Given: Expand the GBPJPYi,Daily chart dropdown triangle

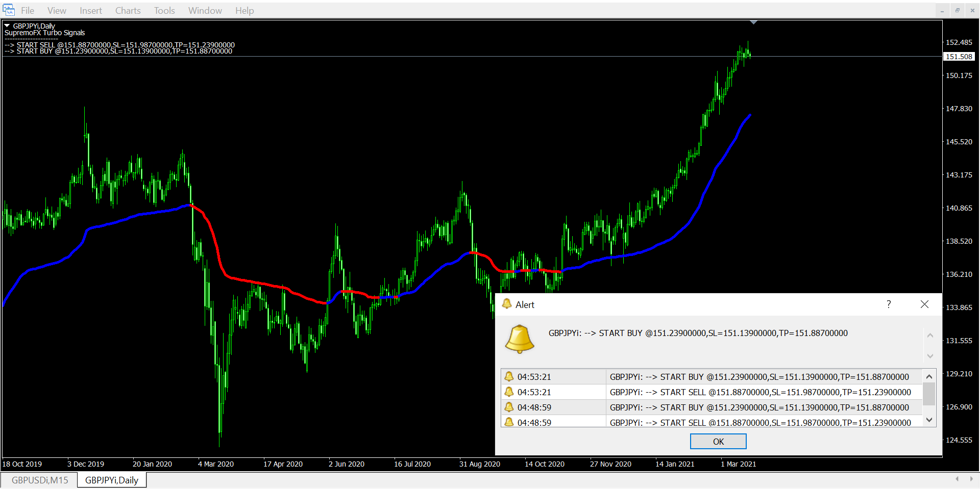Looking at the screenshot, I should point(7,25).
